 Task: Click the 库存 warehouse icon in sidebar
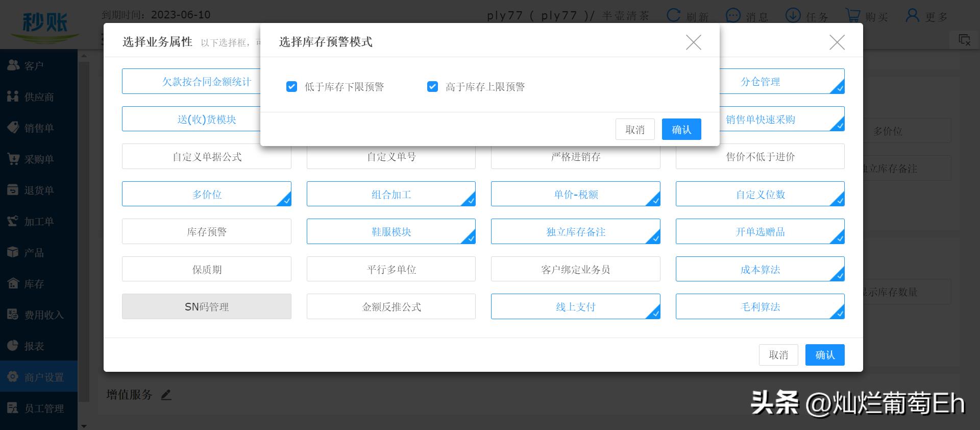click(13, 283)
